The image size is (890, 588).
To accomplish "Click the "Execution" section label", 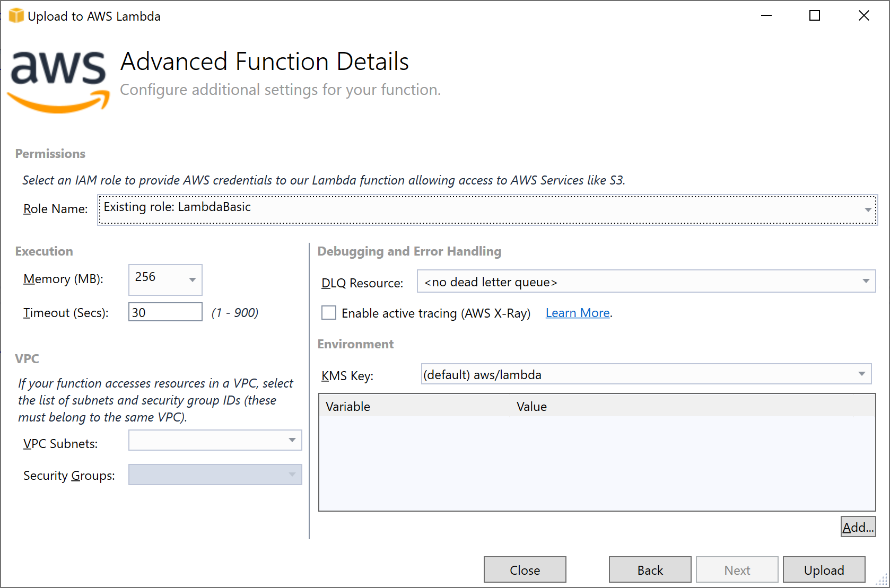I will click(44, 251).
